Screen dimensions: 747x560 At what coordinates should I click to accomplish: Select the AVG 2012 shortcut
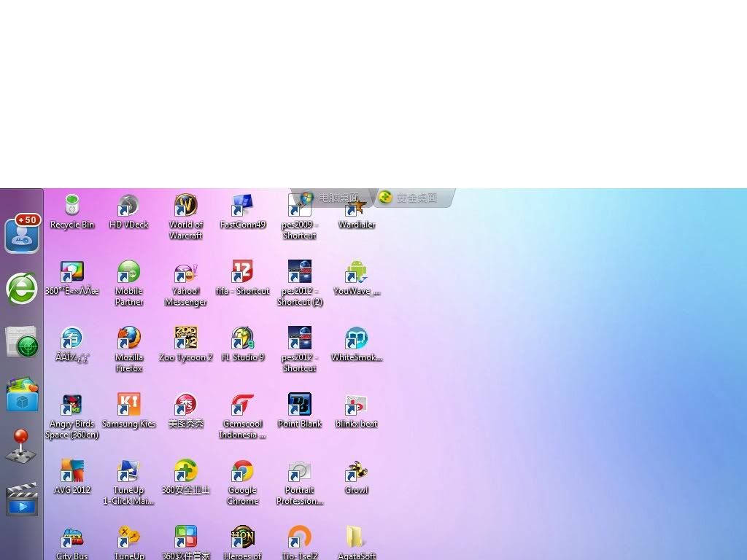click(72, 471)
